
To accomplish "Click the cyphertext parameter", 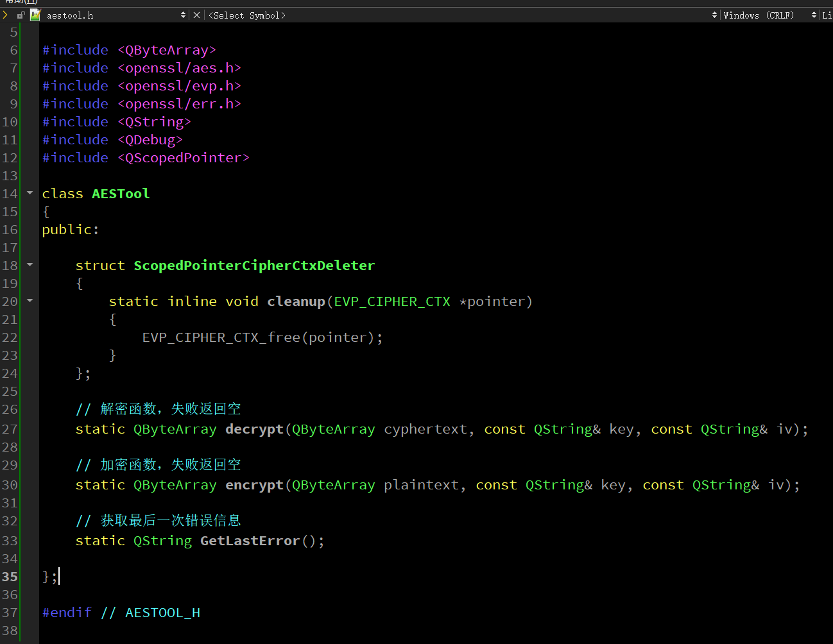I will point(425,429).
